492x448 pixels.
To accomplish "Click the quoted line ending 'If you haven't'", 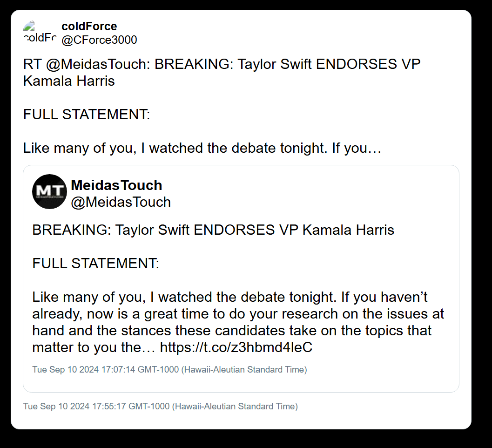I will tap(230, 297).
